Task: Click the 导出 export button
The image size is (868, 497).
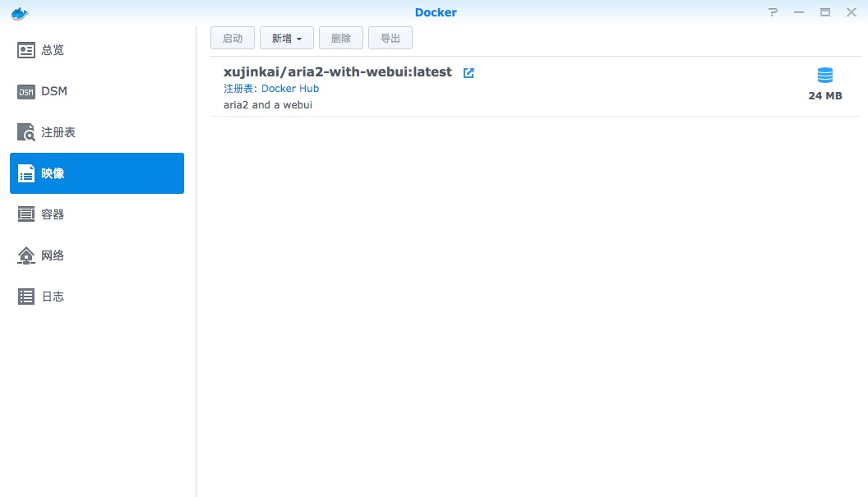Action: [390, 39]
